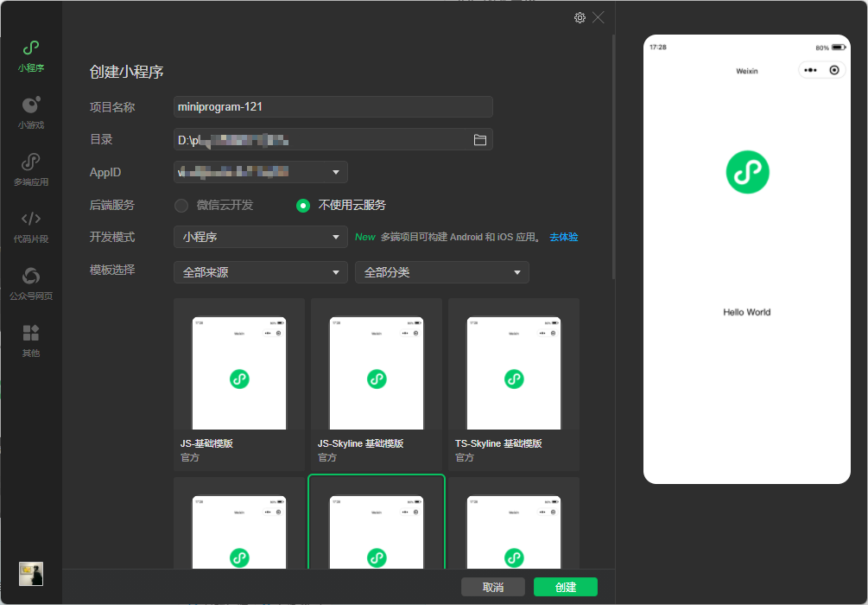Select the green-highlighted template below JS-Skyline
The image size is (868, 605).
(377, 522)
